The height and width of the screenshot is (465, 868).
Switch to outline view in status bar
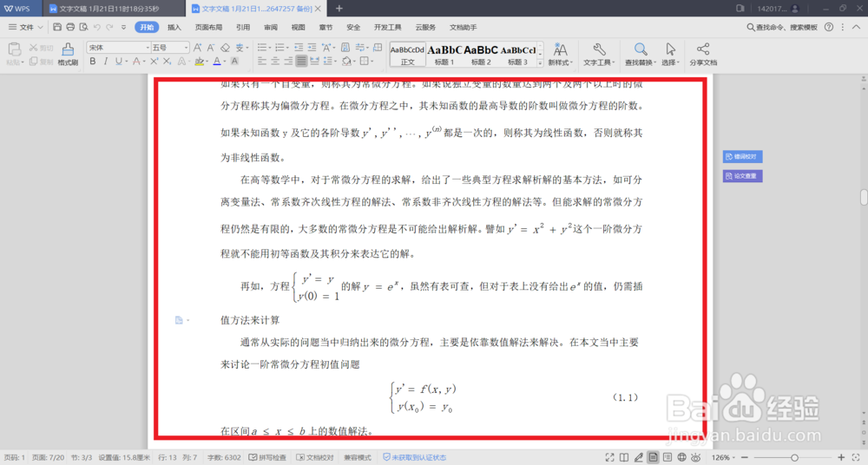[667, 457]
